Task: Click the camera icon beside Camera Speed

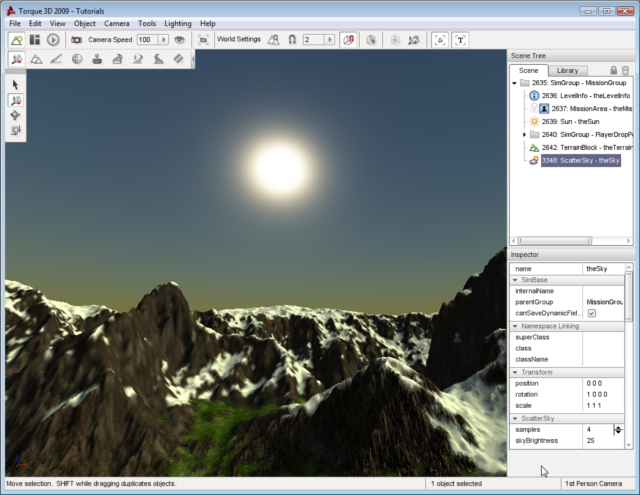Action: tap(77, 39)
